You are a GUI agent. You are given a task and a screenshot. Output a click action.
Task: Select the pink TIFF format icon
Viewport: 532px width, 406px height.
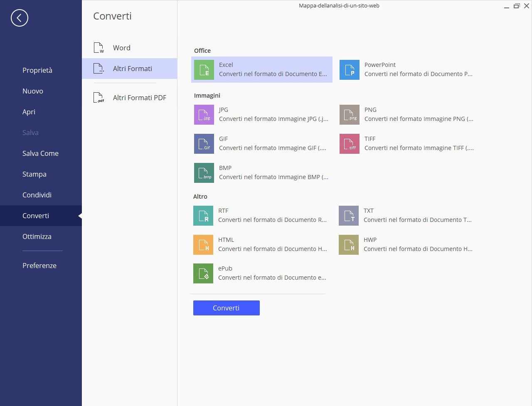coord(350,144)
